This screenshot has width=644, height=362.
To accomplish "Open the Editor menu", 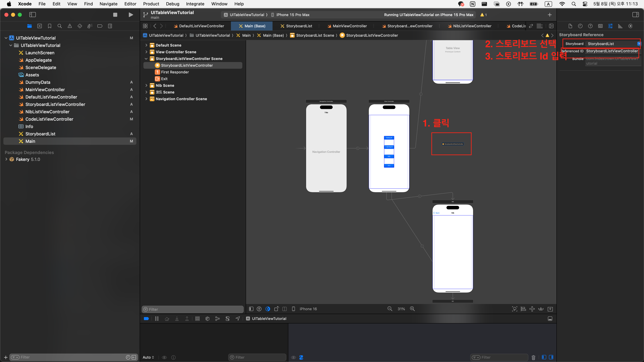I will [130, 4].
